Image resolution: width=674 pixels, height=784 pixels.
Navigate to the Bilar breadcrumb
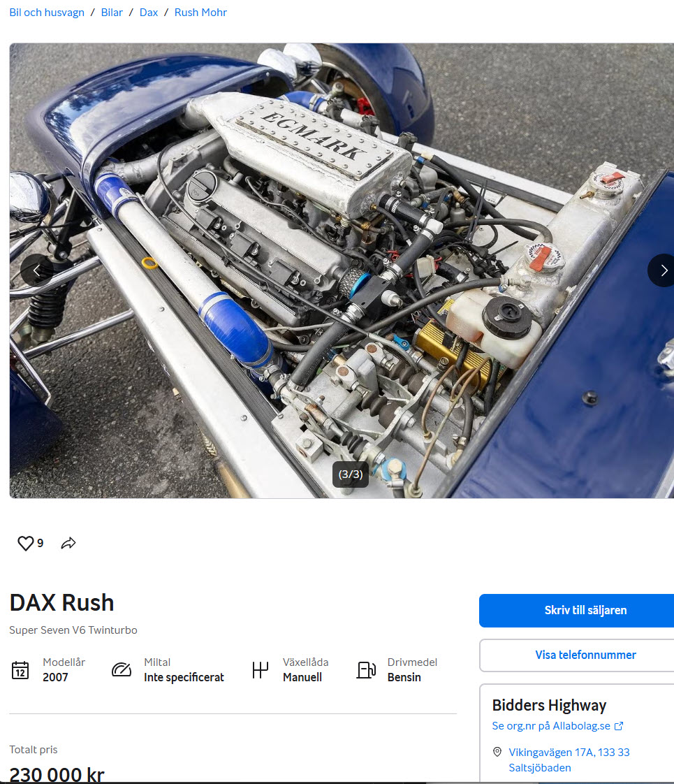click(x=112, y=13)
